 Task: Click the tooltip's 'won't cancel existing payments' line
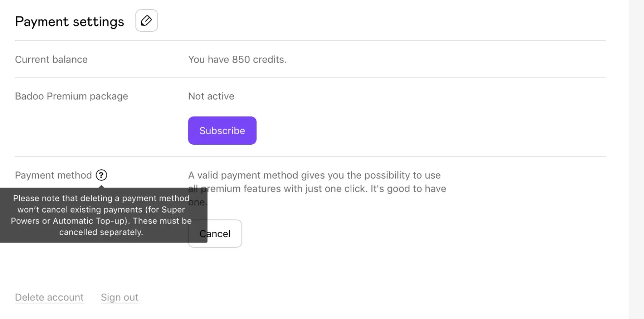point(101,210)
